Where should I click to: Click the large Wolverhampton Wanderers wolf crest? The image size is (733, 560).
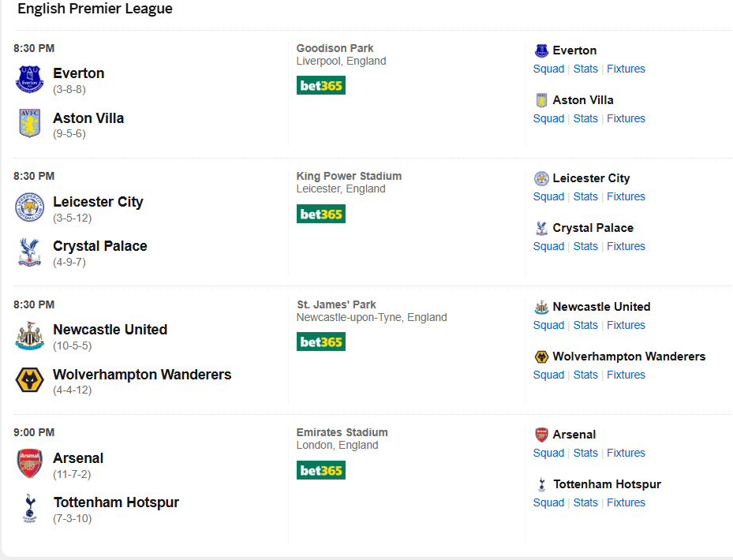pos(30,380)
